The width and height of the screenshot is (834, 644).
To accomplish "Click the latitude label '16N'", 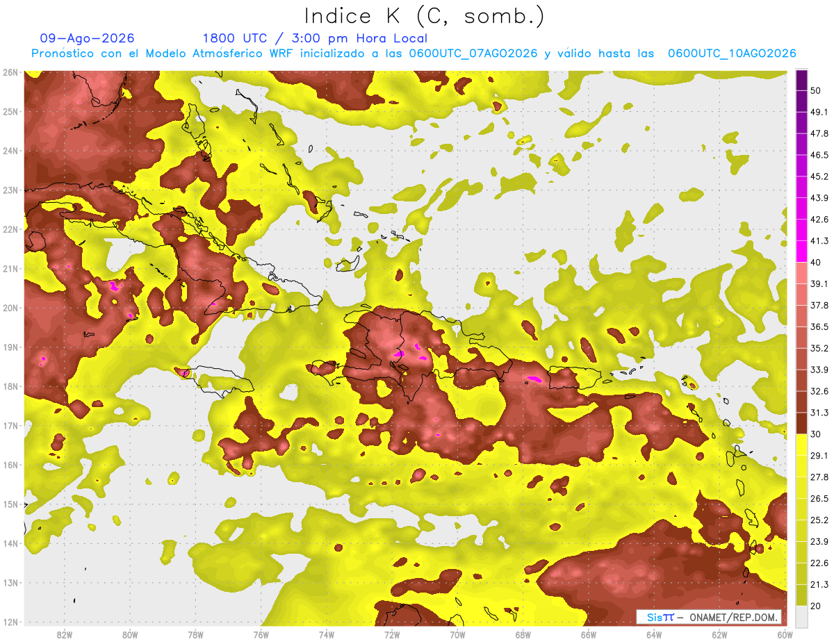I will (x=10, y=465).
